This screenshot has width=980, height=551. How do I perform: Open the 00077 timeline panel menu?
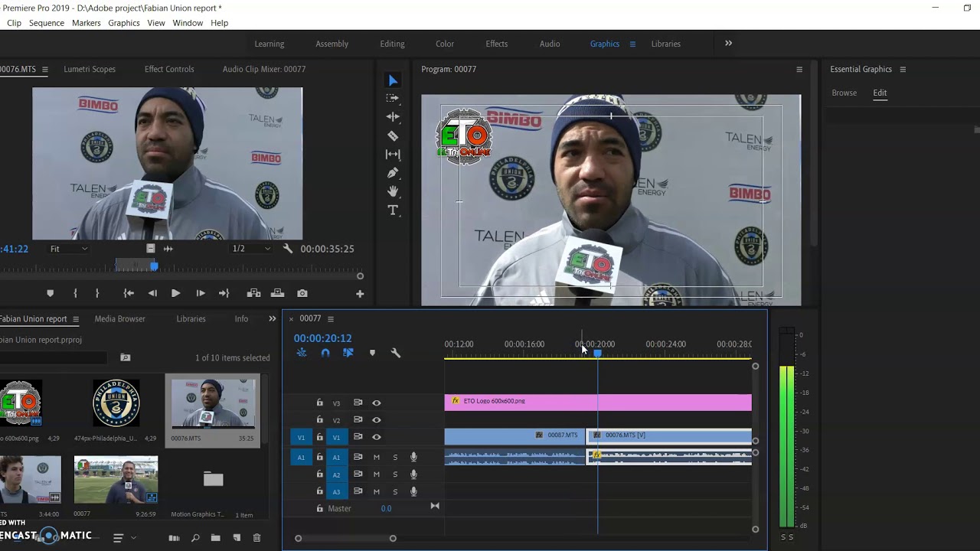(331, 318)
